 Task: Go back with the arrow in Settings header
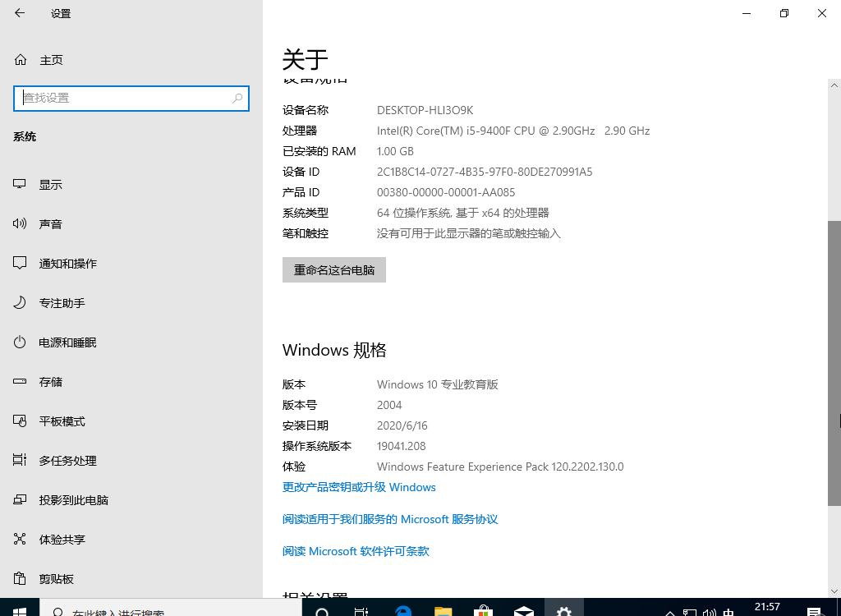coord(20,13)
